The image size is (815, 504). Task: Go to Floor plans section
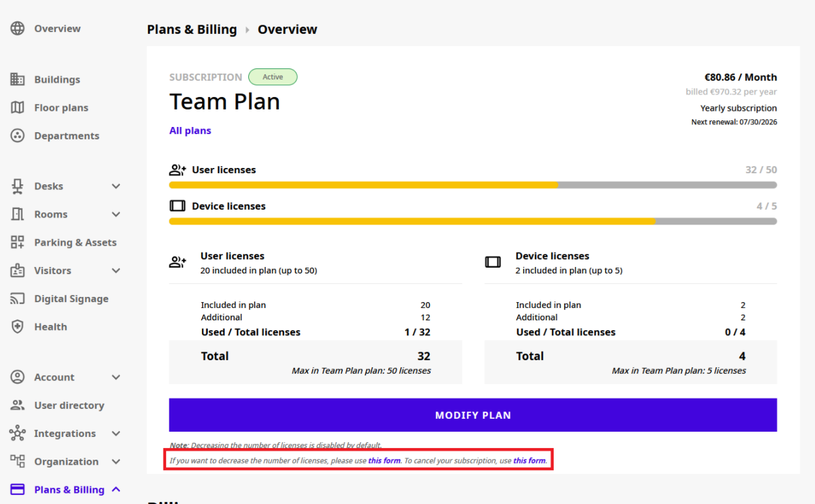61,107
